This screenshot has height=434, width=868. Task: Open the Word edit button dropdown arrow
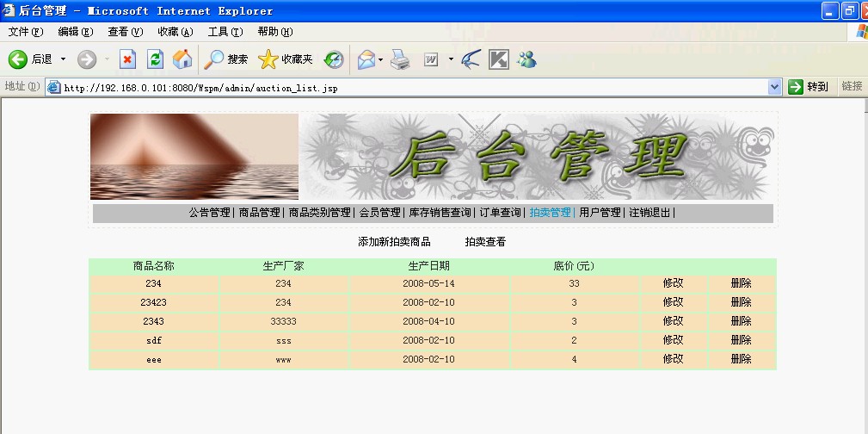tap(451, 59)
